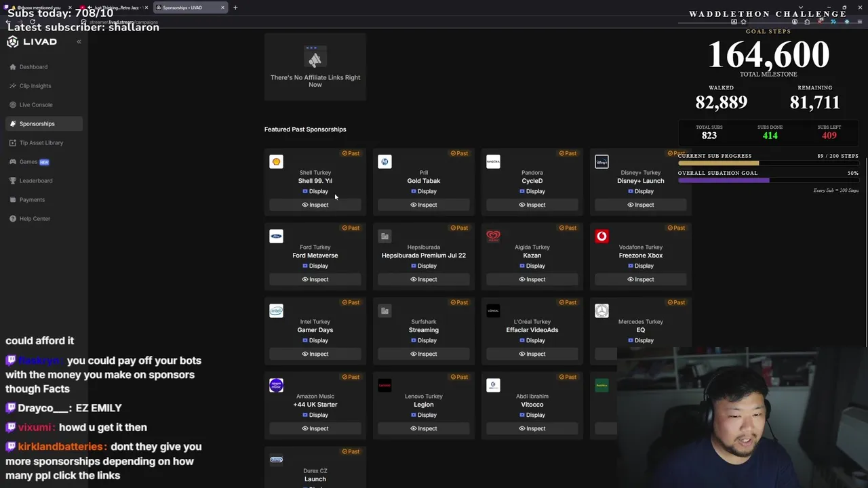Collapse the LIVAD sidebar with chevron

click(x=79, y=42)
